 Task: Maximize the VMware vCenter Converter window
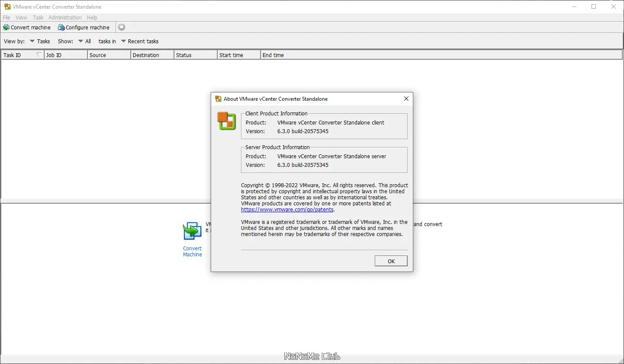tap(594, 6)
